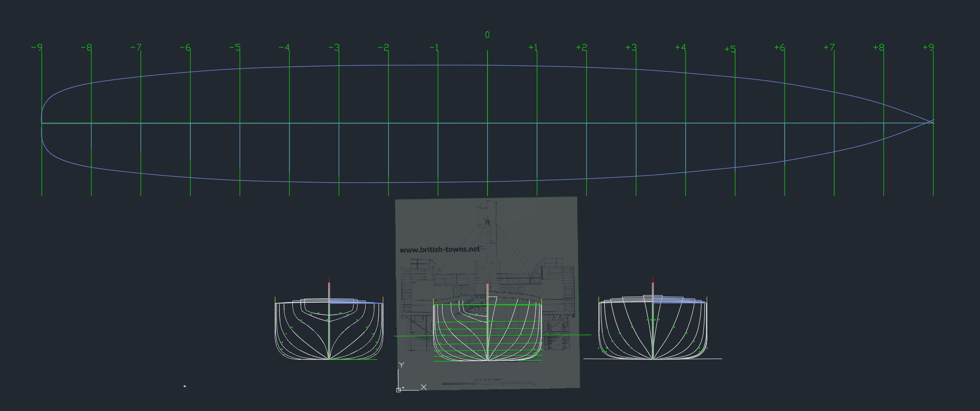Select the station label "+7"
980x411 pixels.
[829, 47]
